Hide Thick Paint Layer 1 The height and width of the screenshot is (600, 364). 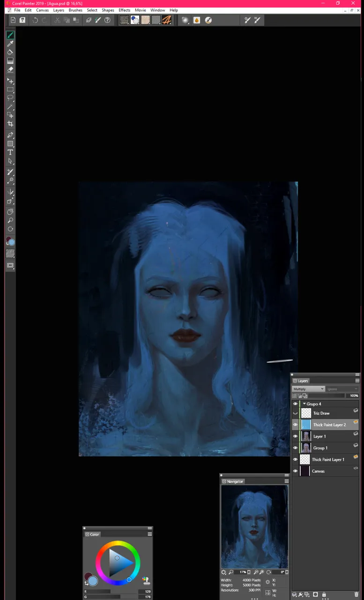click(x=295, y=459)
